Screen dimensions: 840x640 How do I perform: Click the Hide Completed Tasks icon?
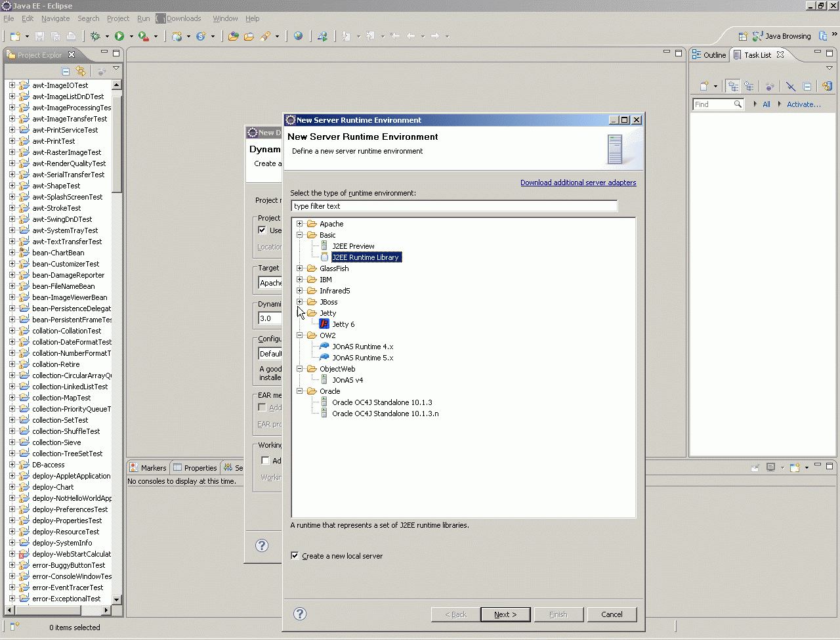[791, 86]
